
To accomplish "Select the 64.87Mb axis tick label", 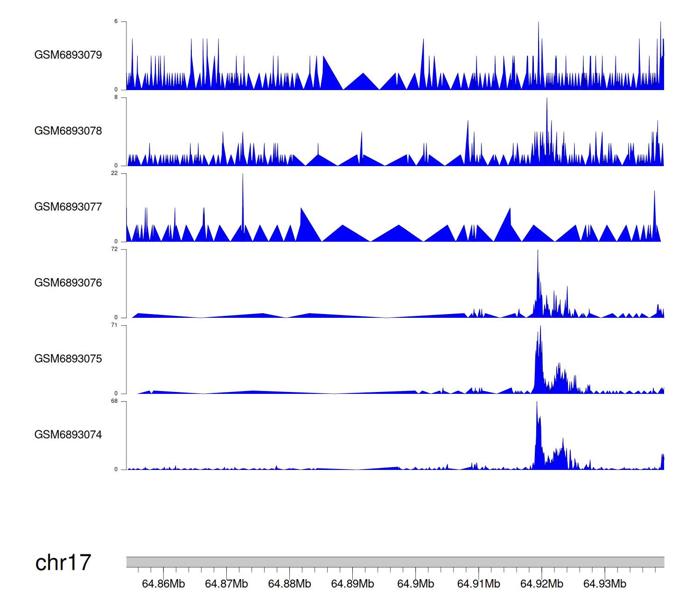I will coord(226,584).
